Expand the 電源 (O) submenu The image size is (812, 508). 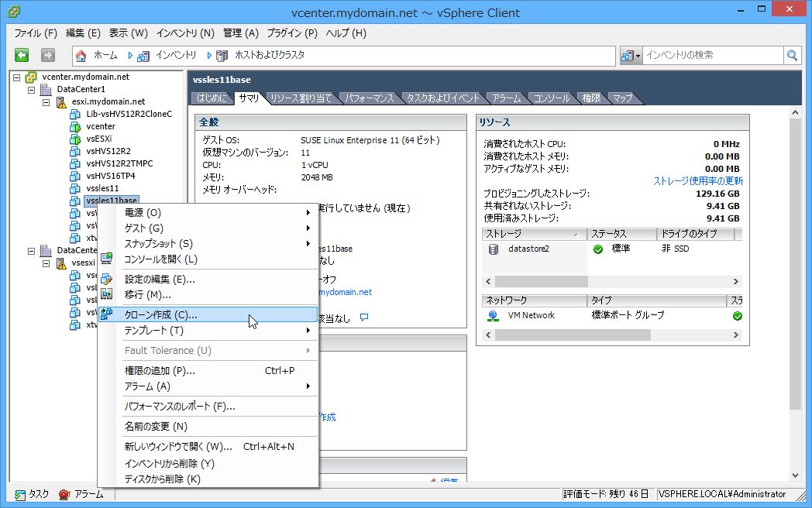pyautogui.click(x=308, y=213)
